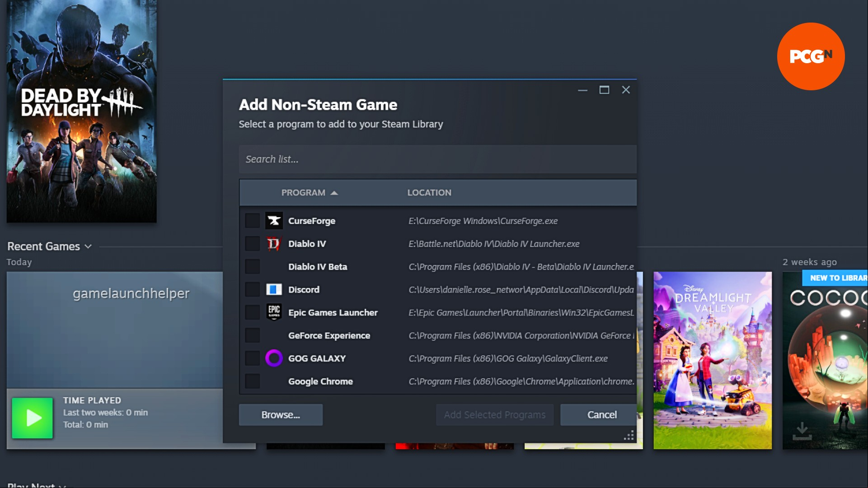This screenshot has height=488, width=868.
Task: Click the dialog resize grip icon
Action: point(629,436)
